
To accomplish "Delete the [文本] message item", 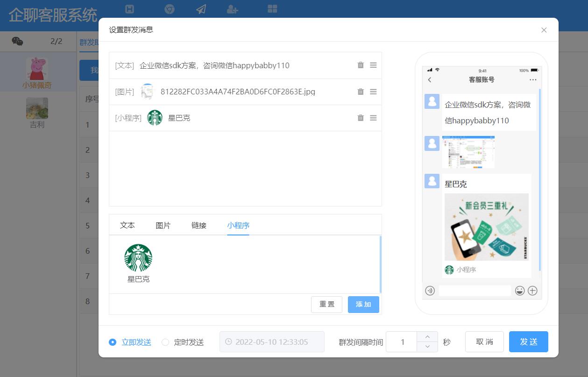I will coord(360,65).
